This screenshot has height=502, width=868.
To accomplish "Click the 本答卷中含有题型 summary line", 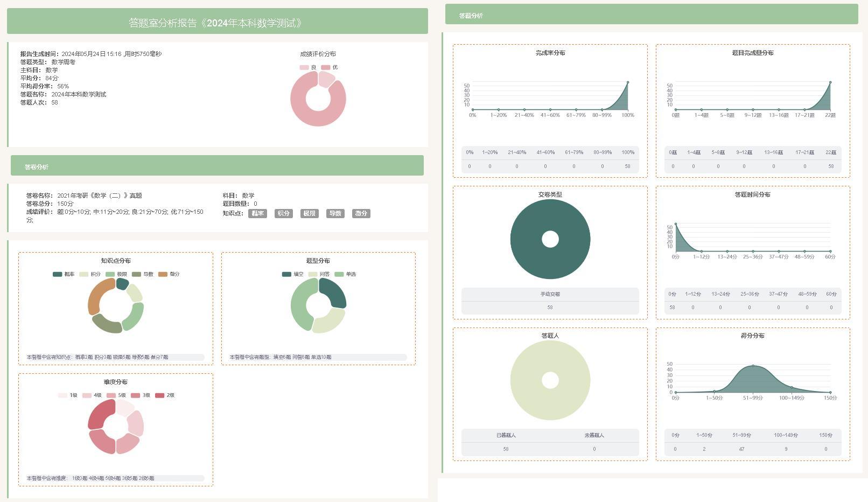I will click(318, 357).
